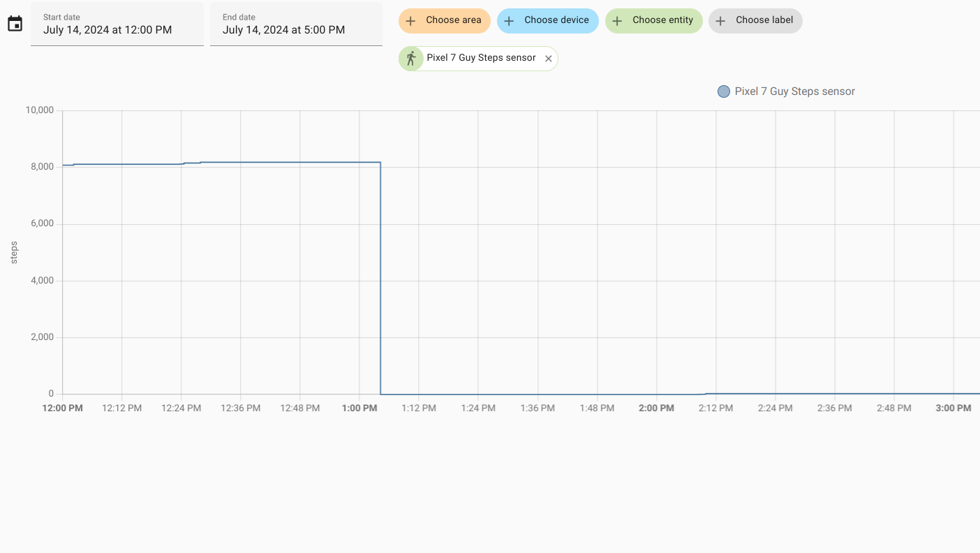Click the 10,000 steps axis label
Viewport: 980px width, 553px height.
(40, 110)
